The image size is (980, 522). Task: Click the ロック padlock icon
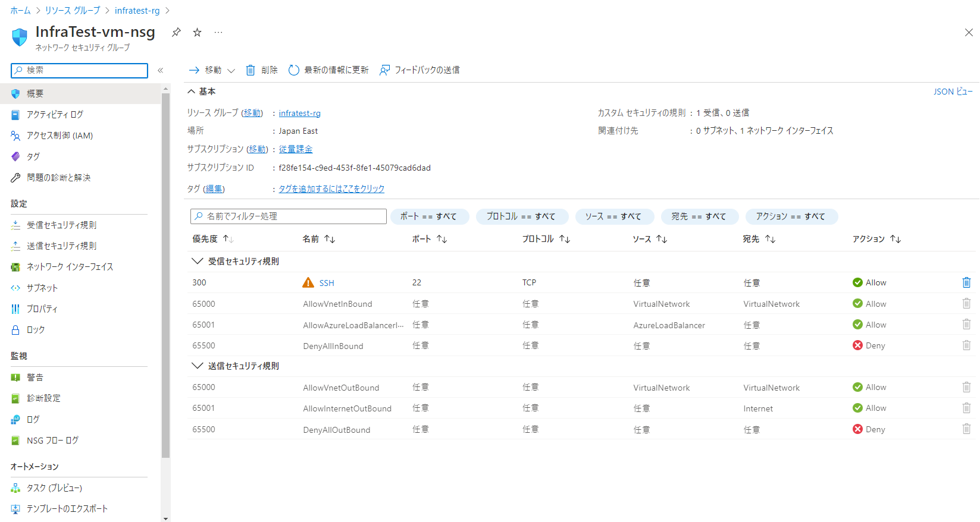coord(15,329)
